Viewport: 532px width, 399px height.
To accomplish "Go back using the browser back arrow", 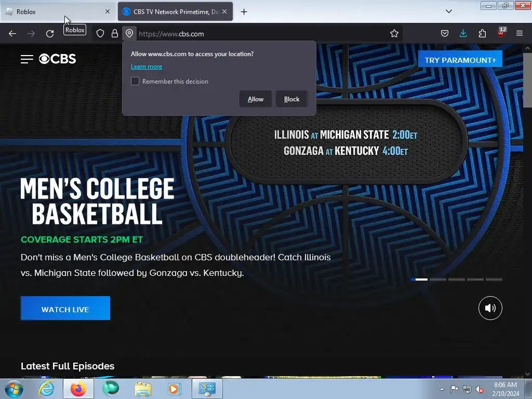I will tap(12, 34).
